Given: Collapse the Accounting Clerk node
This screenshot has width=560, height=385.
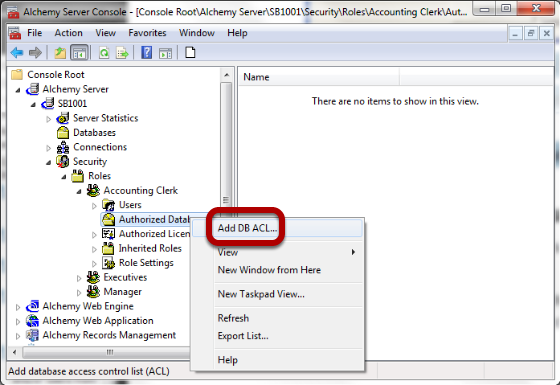Looking at the screenshot, I should click(79, 191).
